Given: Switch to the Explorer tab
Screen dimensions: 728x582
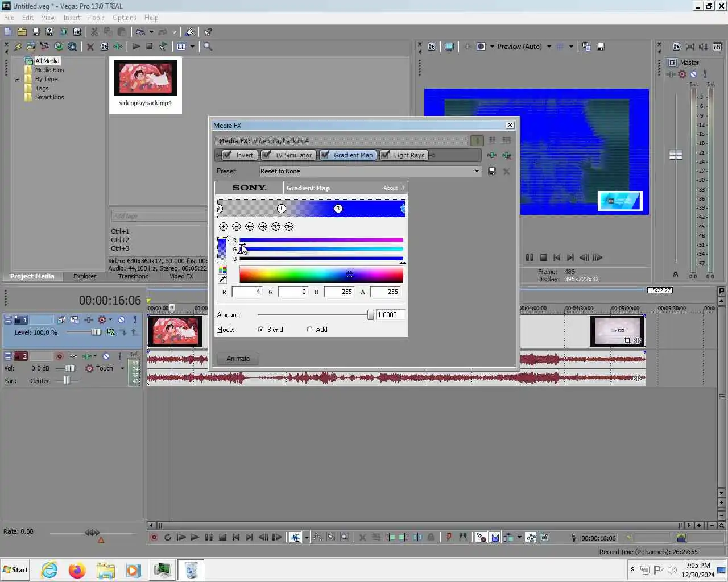Looking at the screenshot, I should pos(85,276).
